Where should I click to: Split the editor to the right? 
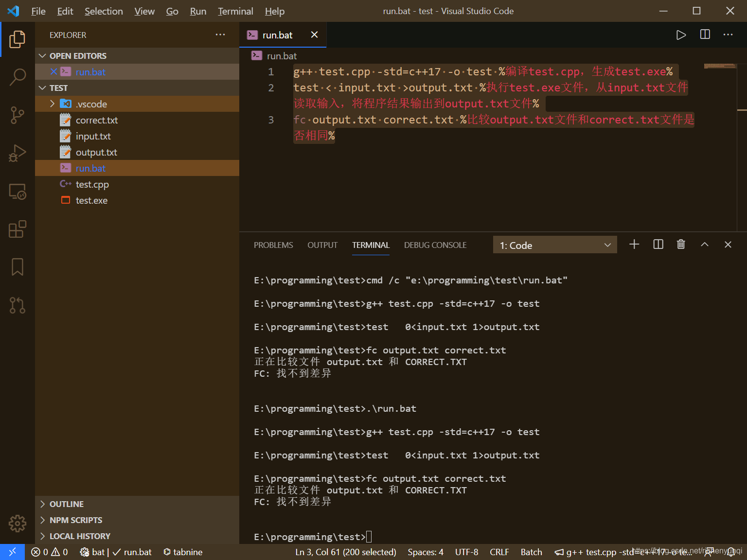(705, 35)
